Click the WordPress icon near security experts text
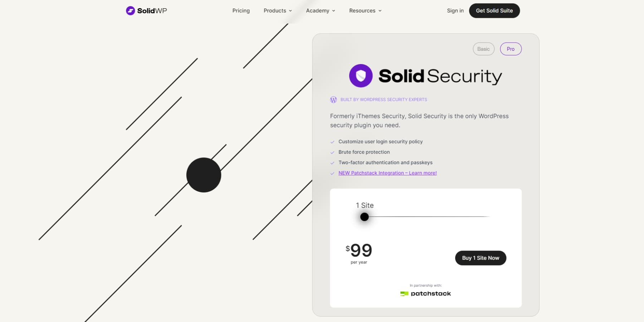644x322 pixels. [333, 99]
